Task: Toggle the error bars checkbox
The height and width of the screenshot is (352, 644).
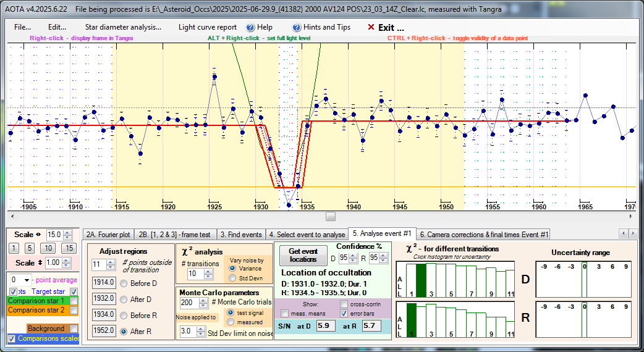Action: coord(344,314)
